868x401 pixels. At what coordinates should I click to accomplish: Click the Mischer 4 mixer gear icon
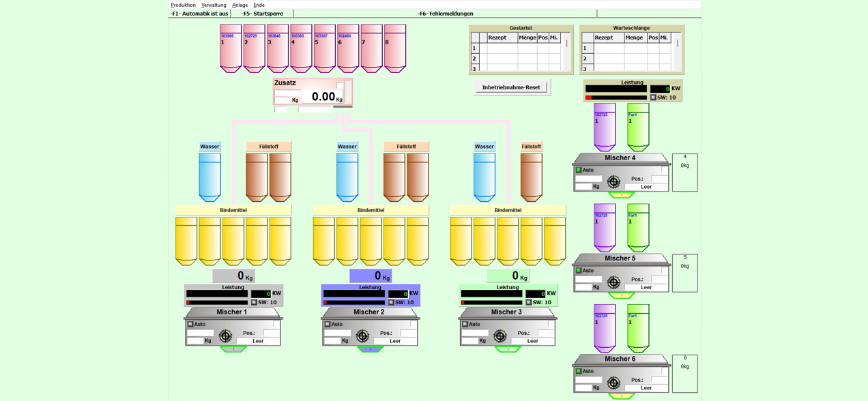pos(613,181)
